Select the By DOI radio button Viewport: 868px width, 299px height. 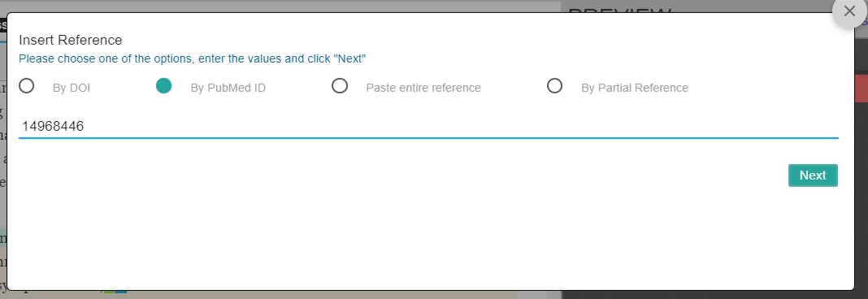pos(27,86)
